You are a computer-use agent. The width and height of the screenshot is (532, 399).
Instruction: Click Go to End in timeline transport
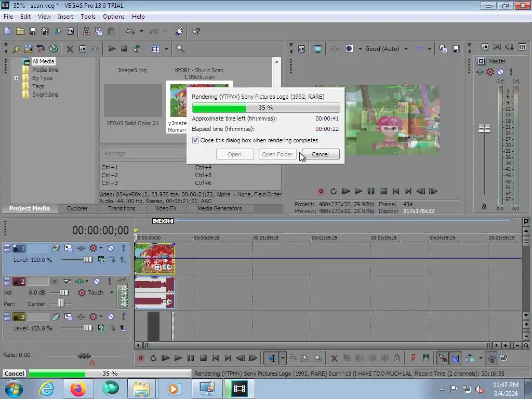click(228, 358)
